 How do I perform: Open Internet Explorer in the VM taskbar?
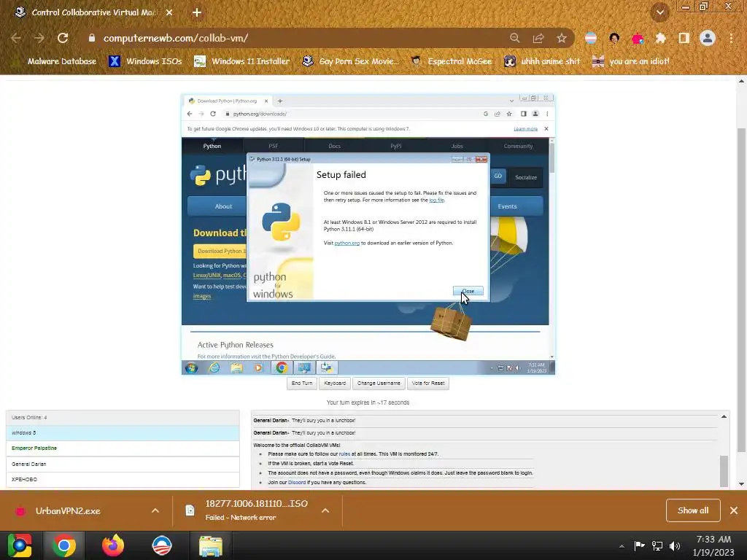click(214, 367)
